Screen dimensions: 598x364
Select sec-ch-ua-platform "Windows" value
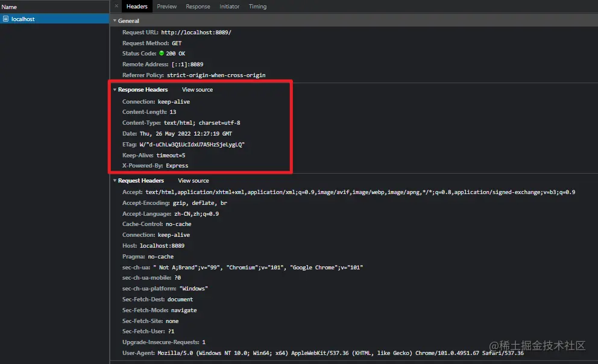point(194,289)
